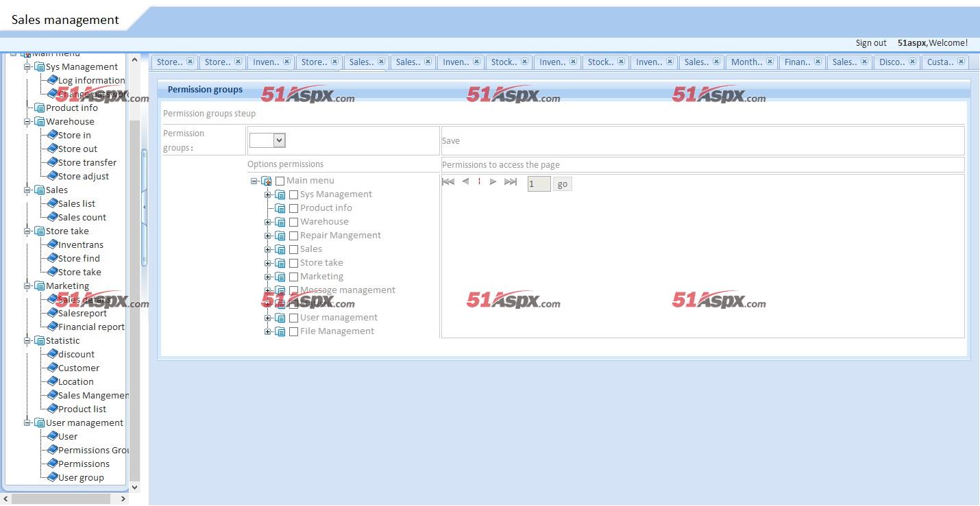
Task: Click the first page navigation icon
Action: 448,181
